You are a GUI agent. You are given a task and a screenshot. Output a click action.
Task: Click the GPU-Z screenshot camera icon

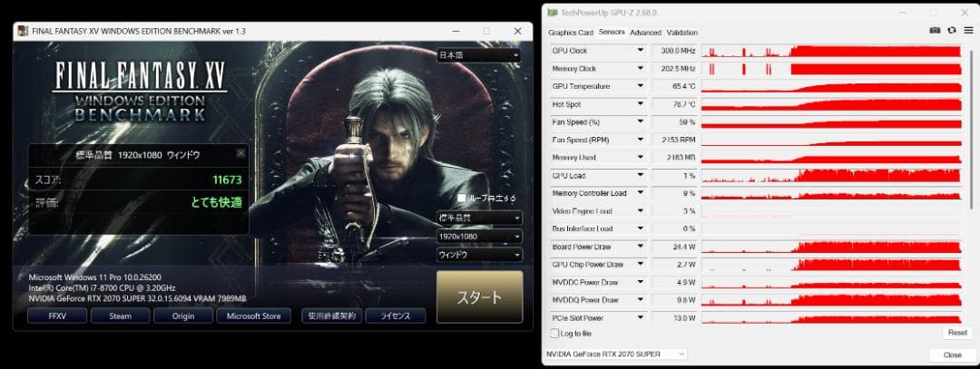pos(935,30)
